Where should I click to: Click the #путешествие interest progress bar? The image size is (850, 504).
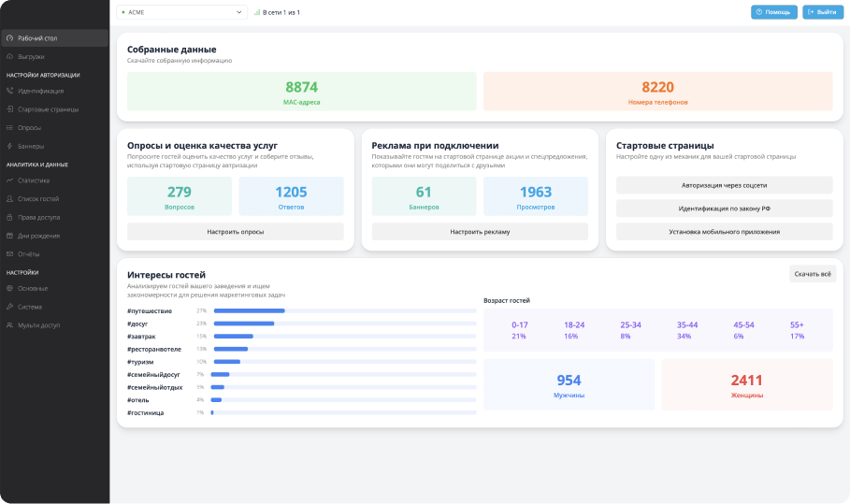coord(344,310)
